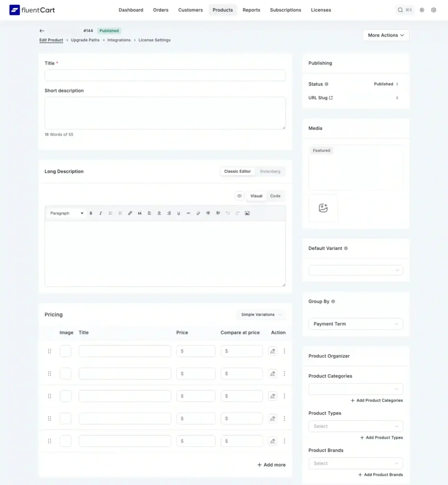The width and height of the screenshot is (448, 485).
Task: Open the Product Types Select dropdown
Action: coord(355,426)
